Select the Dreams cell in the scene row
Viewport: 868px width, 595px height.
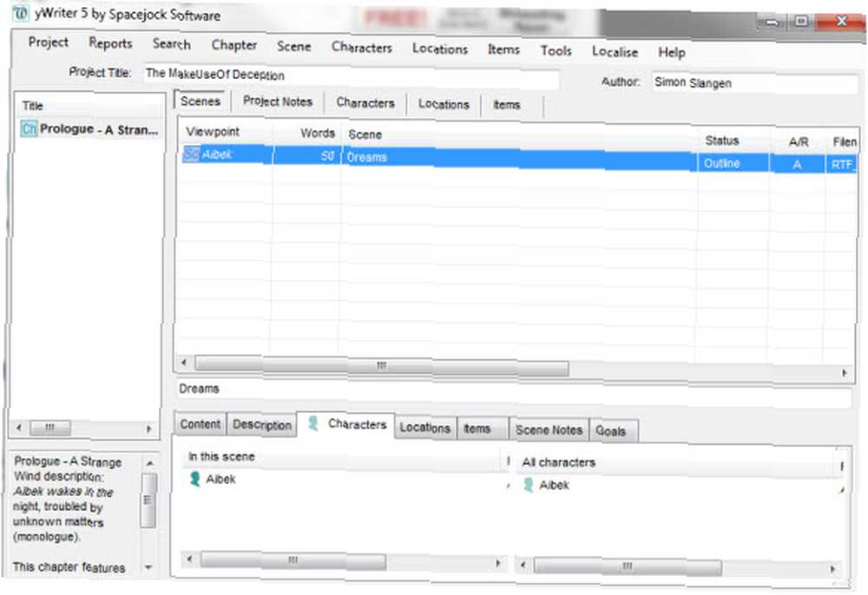tap(519, 159)
